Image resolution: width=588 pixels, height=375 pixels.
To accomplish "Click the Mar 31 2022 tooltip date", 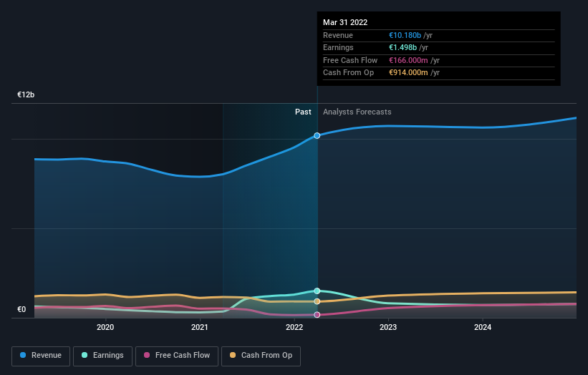I will (345, 22).
